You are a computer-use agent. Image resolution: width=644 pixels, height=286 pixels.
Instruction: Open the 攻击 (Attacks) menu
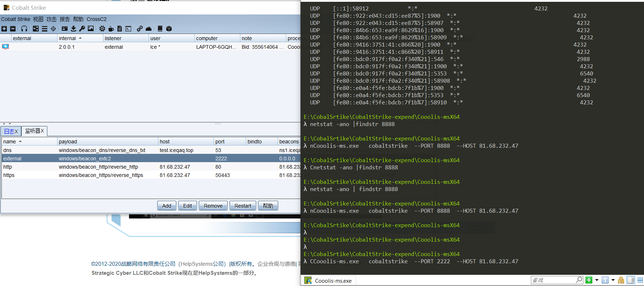point(52,19)
